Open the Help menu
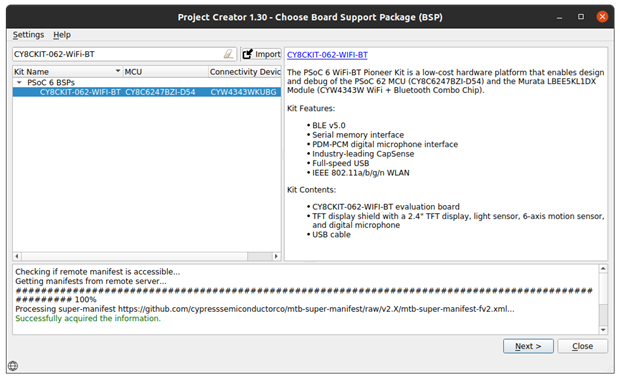This screenshot has width=620, height=379. click(62, 35)
